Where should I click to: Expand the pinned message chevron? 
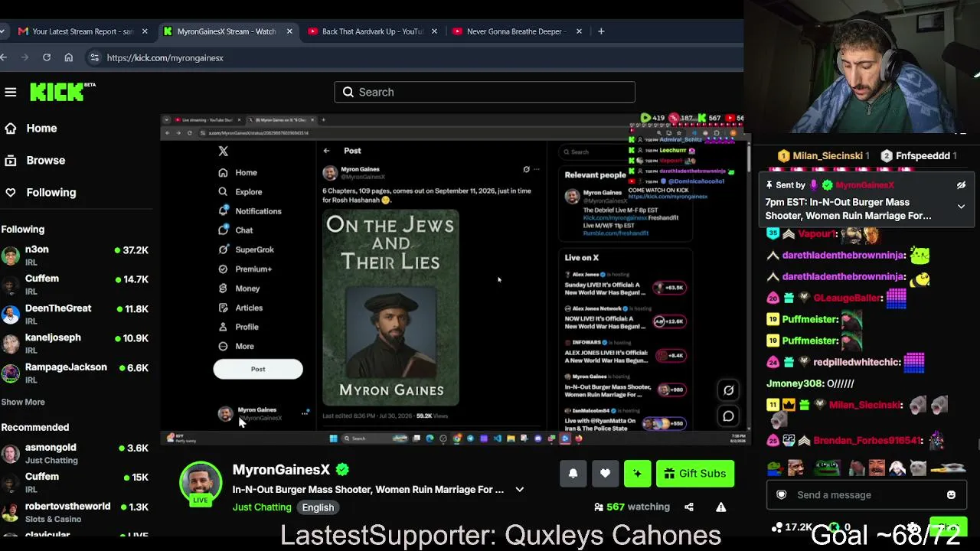961,207
